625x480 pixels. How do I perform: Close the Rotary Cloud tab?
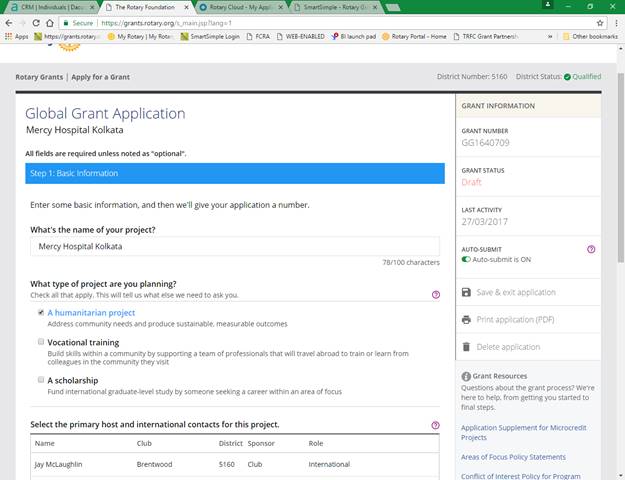[x=281, y=7]
